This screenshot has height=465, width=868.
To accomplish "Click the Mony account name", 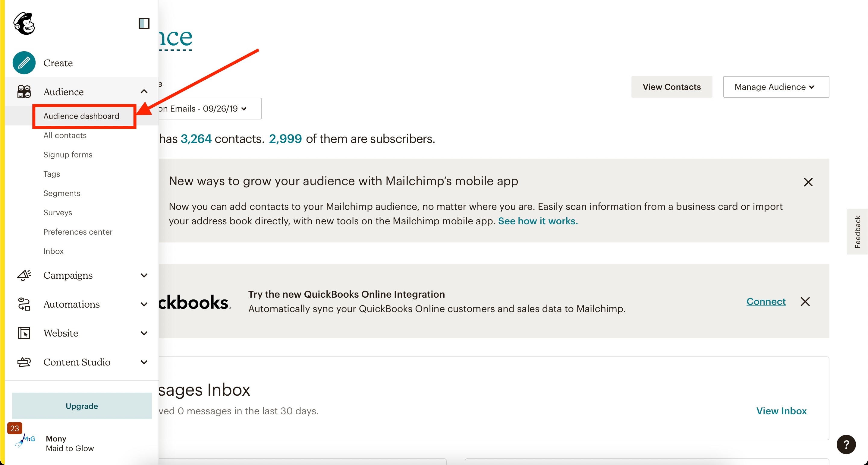I will pos(56,439).
